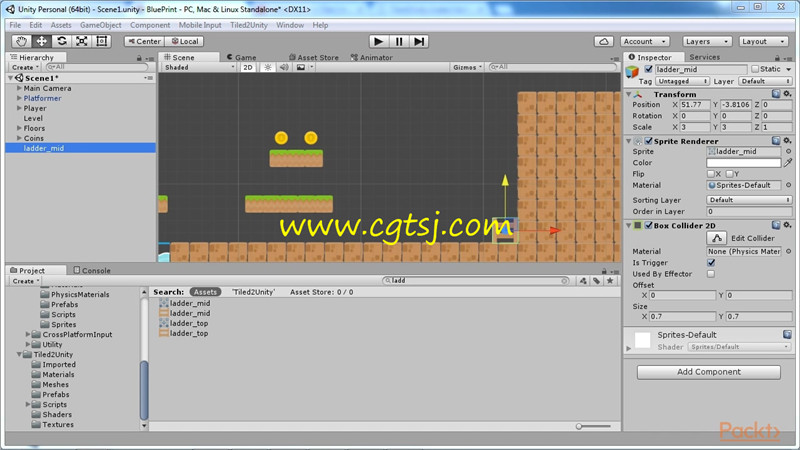Image resolution: width=800 pixels, height=450 pixels.
Task: Open the Hierarchy Create button
Action: click(24, 67)
